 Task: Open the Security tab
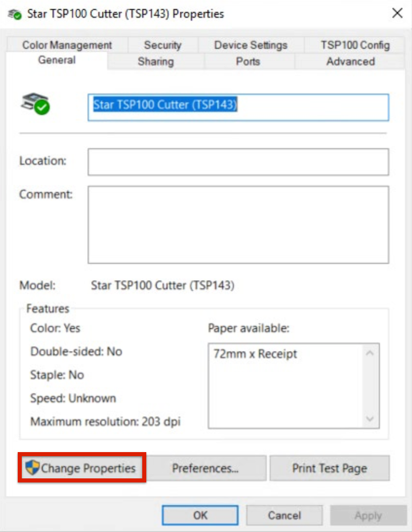[162, 45]
